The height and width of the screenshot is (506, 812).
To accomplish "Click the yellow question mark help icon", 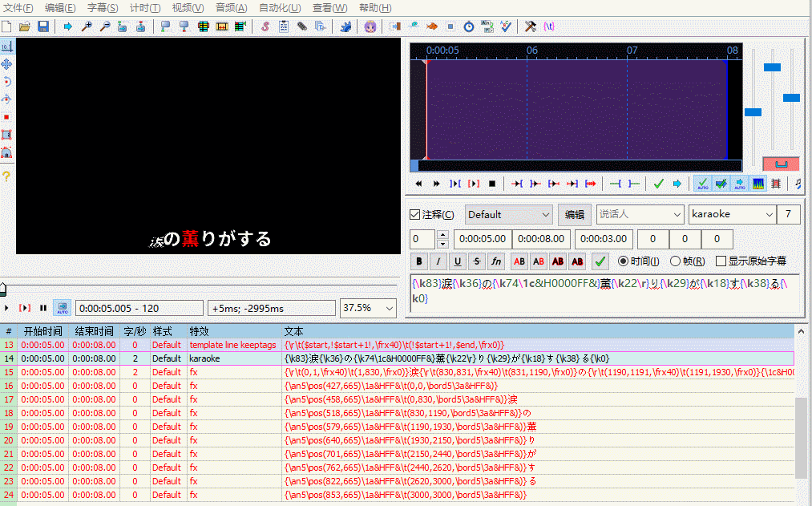I will (x=6, y=176).
